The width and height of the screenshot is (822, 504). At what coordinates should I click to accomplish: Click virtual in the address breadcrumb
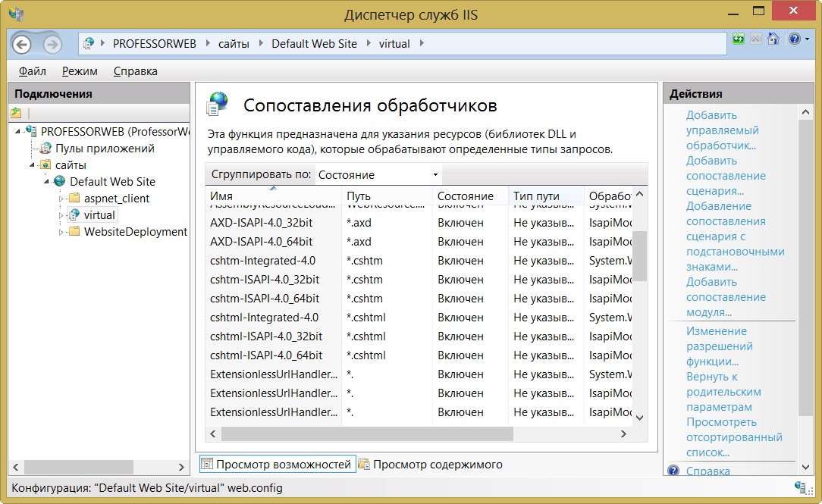394,43
